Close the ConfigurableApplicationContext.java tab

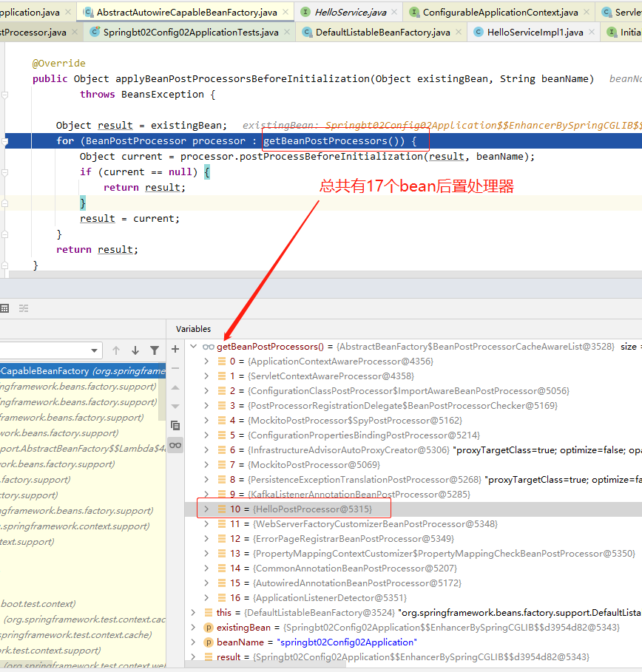click(x=587, y=13)
